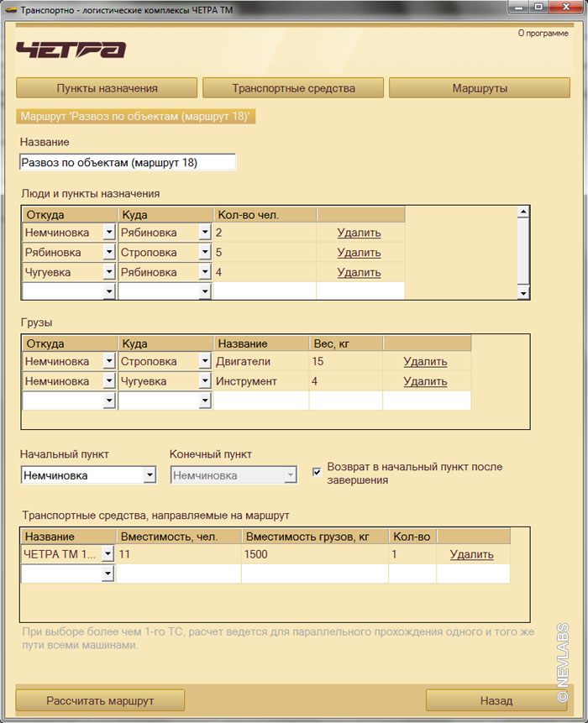Open the Пункты назначения tab
This screenshot has height=723, width=588.
point(107,88)
